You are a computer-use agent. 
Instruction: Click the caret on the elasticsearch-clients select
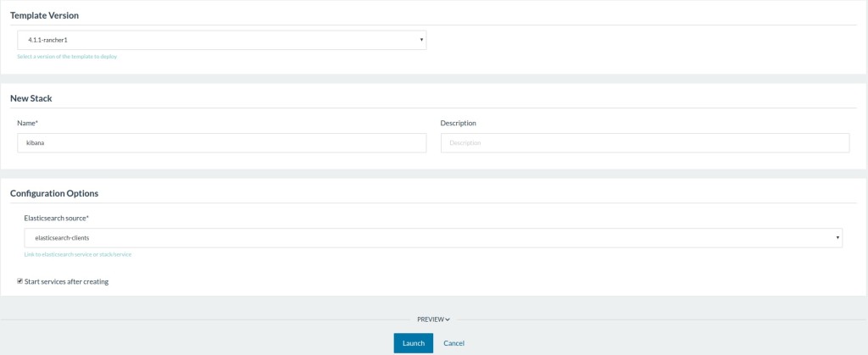point(837,238)
